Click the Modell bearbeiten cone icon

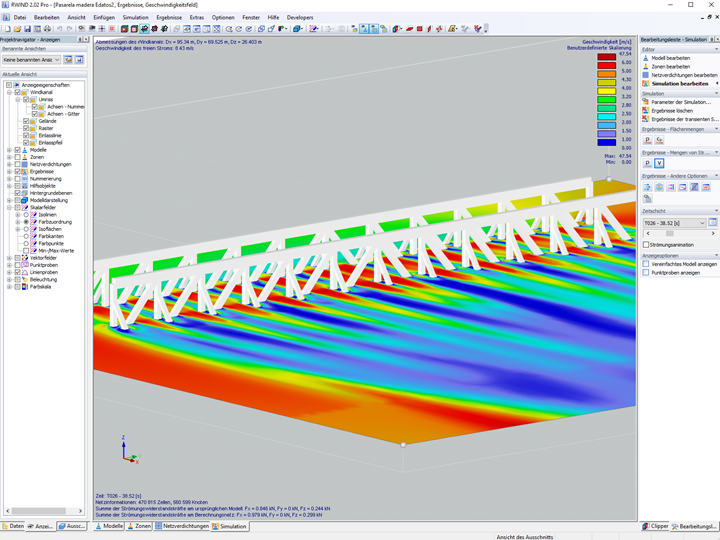[x=646, y=58]
